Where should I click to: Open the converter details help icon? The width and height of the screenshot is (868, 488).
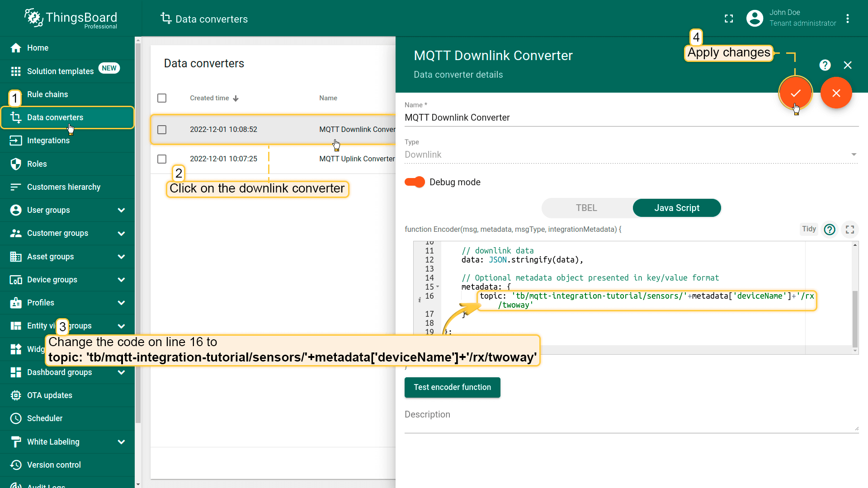[825, 65]
